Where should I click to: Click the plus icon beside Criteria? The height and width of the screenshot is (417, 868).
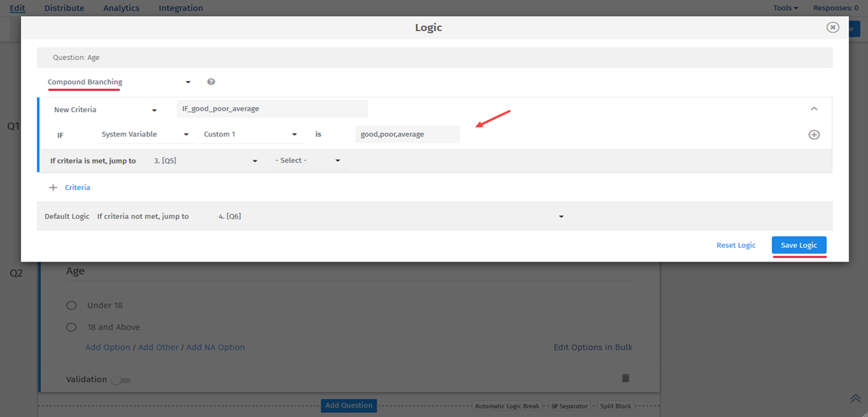[53, 187]
